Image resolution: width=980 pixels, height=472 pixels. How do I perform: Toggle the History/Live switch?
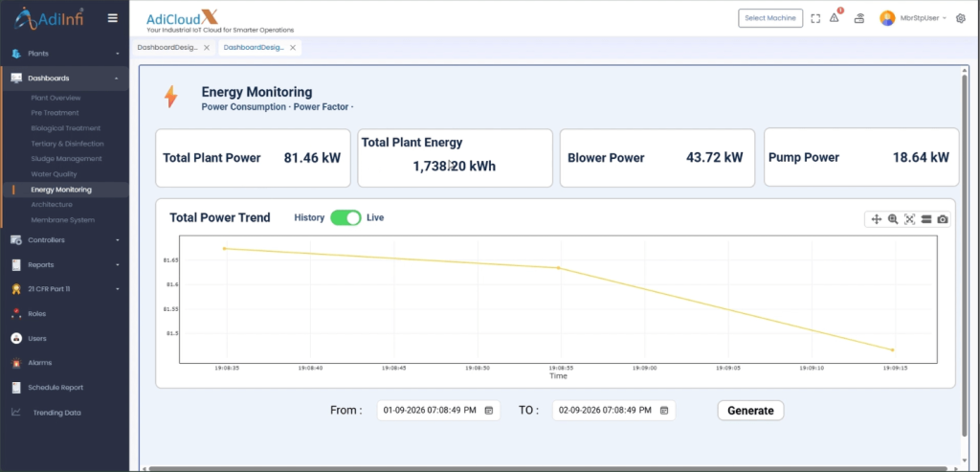click(345, 217)
